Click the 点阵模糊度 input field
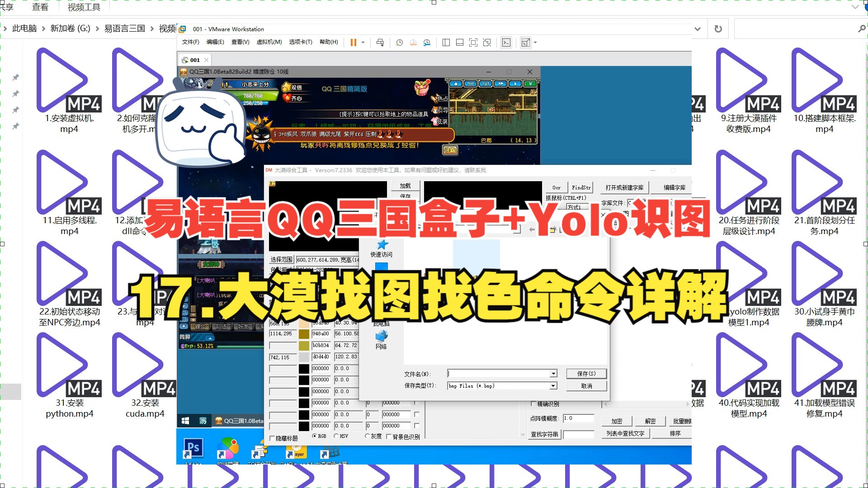 pyautogui.click(x=578, y=418)
